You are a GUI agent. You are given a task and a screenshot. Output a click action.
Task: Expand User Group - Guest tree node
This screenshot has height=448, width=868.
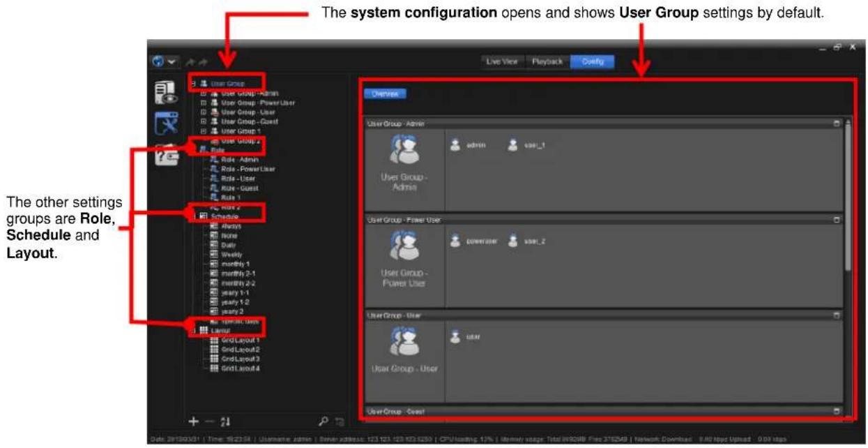204,121
